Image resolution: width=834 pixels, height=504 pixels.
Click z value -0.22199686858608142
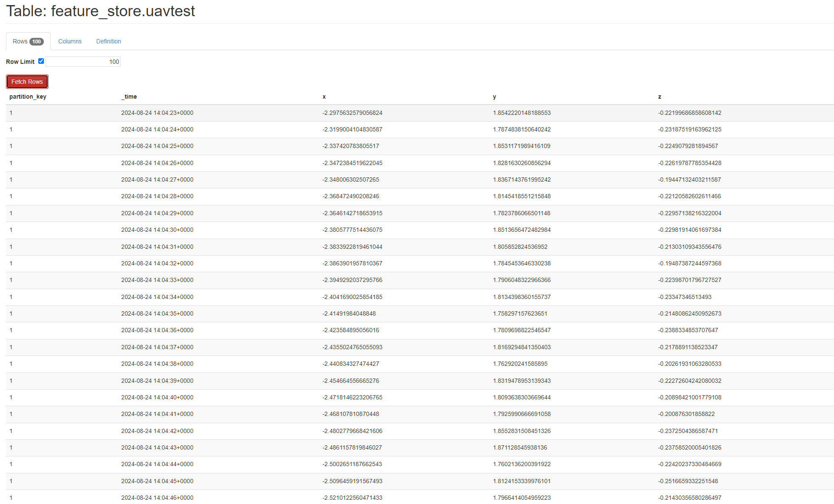690,113
